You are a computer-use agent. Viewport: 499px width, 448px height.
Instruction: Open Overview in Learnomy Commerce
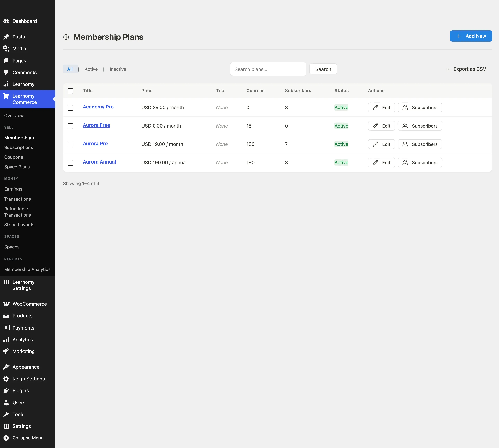point(14,115)
